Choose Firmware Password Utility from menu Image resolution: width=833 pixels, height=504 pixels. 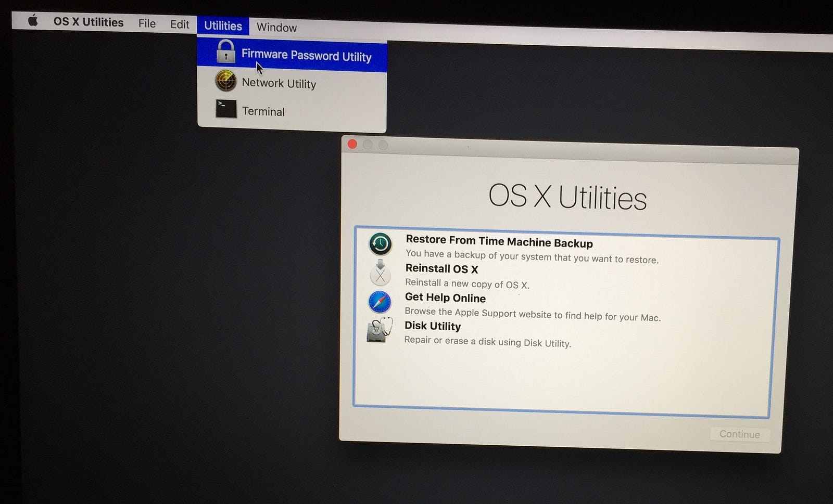pyautogui.click(x=292, y=55)
